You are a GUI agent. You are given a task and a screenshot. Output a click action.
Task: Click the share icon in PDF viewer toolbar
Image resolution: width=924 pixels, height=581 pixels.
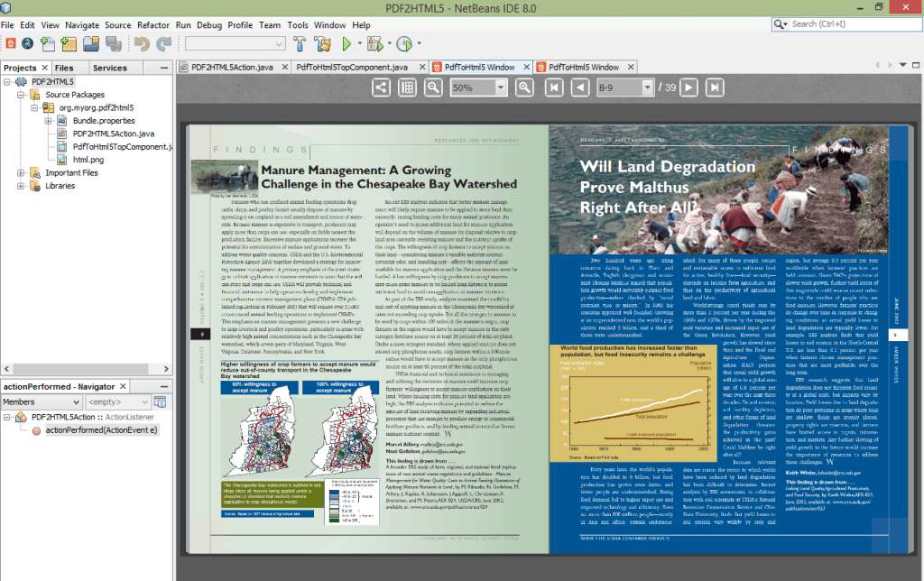coord(381,88)
